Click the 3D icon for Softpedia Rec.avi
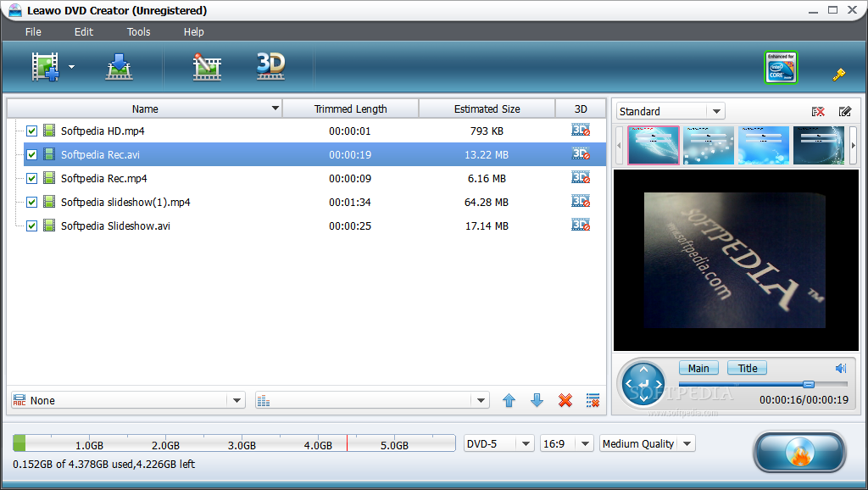This screenshot has width=868, height=490. (x=581, y=154)
